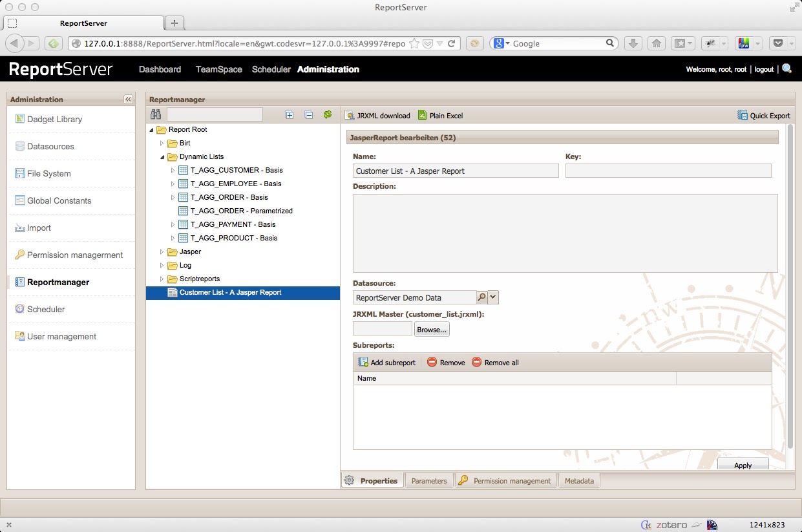Click the Plain Excel export icon
The height and width of the screenshot is (532, 802).
[422, 115]
